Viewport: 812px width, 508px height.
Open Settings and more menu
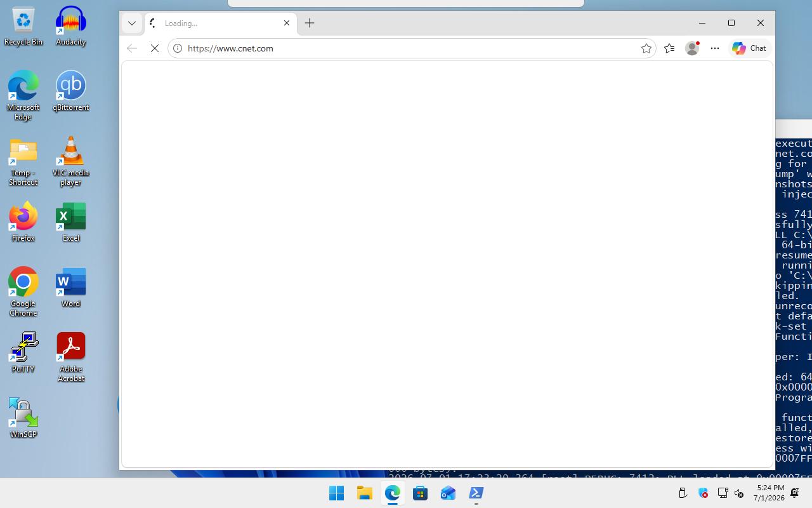(715, 48)
